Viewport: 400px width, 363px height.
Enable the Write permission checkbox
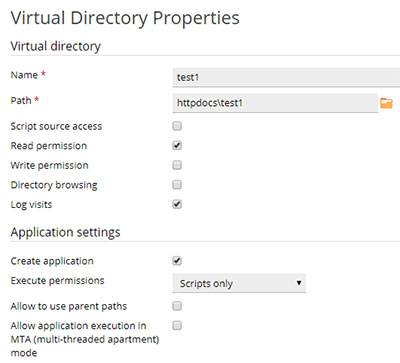pyautogui.click(x=177, y=165)
